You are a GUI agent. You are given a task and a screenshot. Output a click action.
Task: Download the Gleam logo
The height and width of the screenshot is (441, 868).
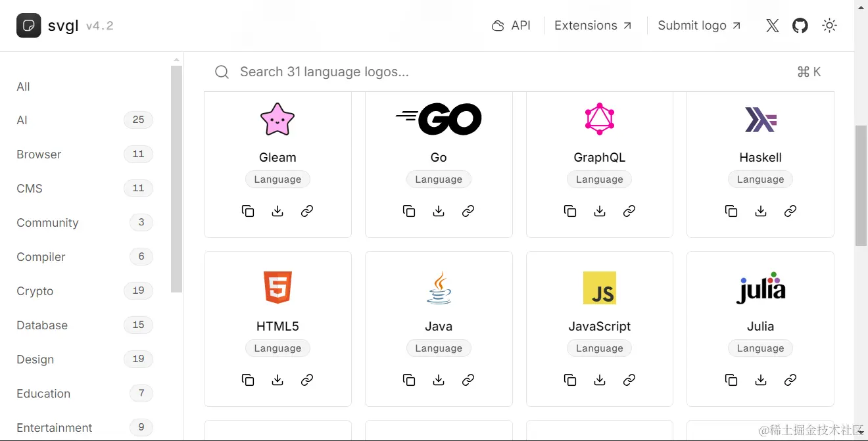[277, 211]
